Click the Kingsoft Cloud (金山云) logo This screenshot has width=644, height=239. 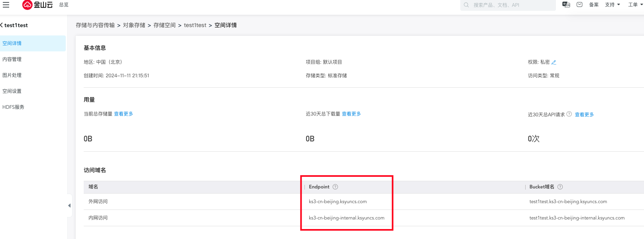(x=37, y=5)
